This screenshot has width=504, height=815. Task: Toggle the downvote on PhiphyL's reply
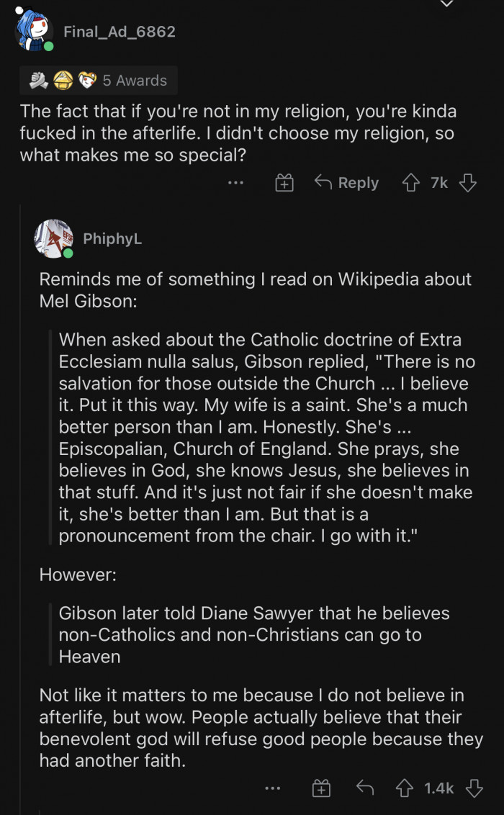(472, 788)
